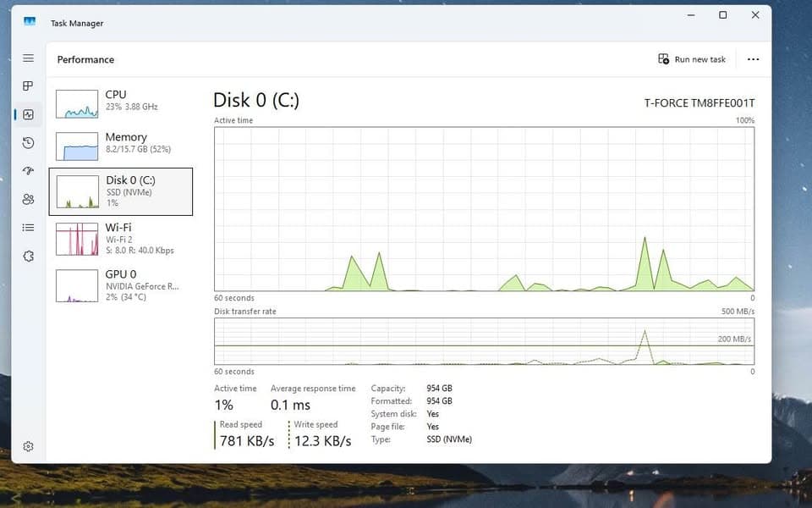This screenshot has width=812, height=508.
Task: Open the Details list page icon
Action: coord(29,228)
